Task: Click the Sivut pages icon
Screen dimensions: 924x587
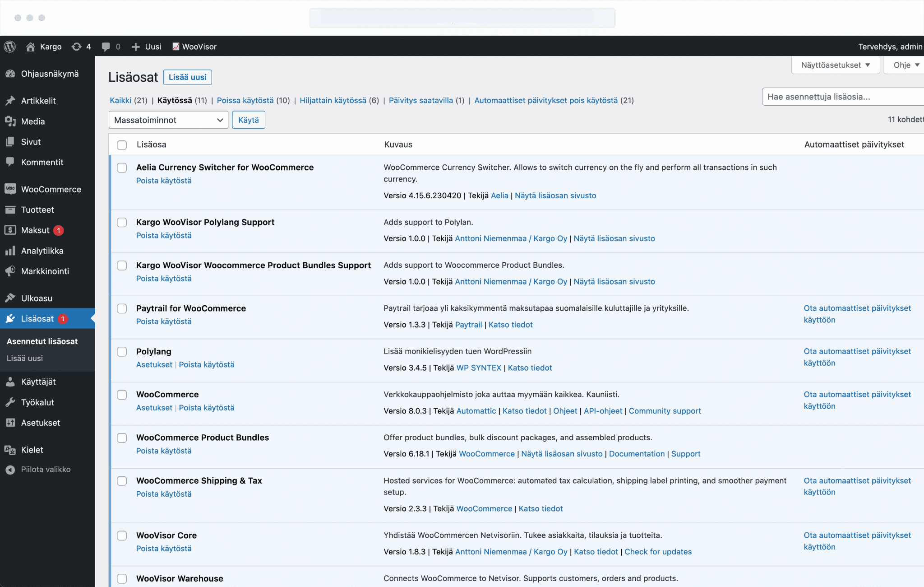Action: click(x=10, y=142)
